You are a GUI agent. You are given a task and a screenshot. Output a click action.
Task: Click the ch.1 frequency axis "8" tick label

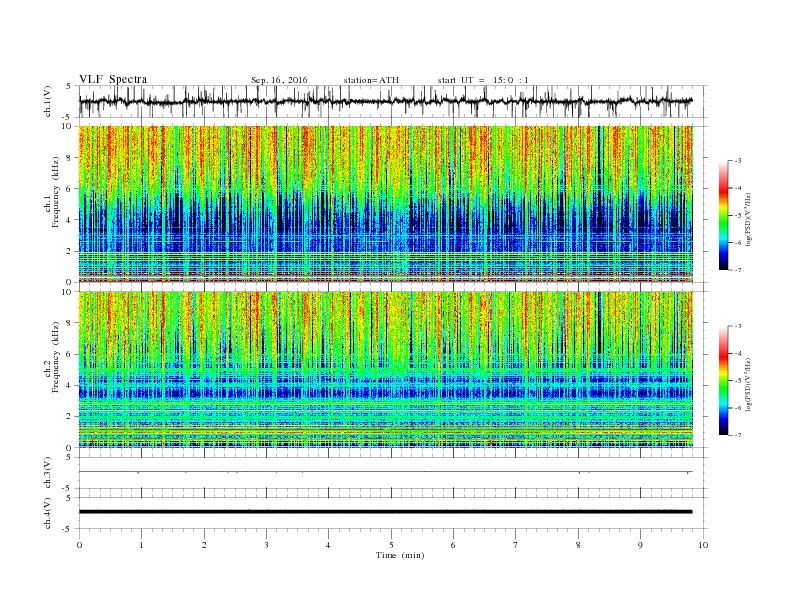70,158
